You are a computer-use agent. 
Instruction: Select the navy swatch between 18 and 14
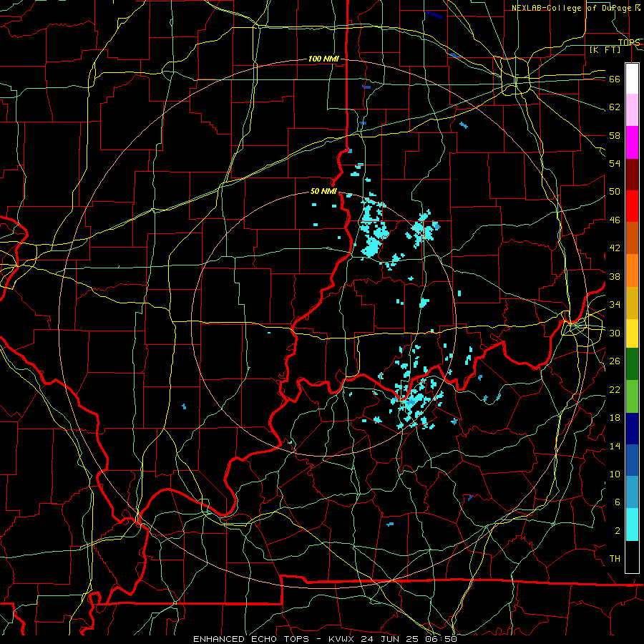pos(632,429)
